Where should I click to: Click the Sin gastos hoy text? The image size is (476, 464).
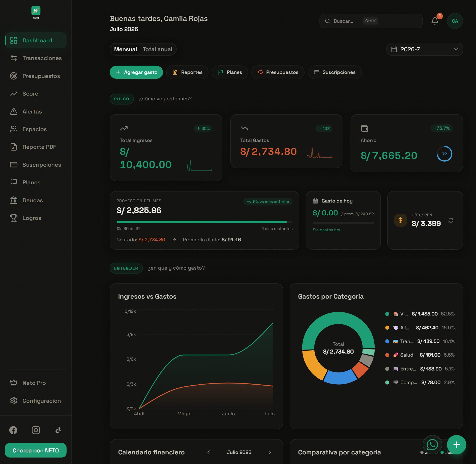(x=327, y=230)
